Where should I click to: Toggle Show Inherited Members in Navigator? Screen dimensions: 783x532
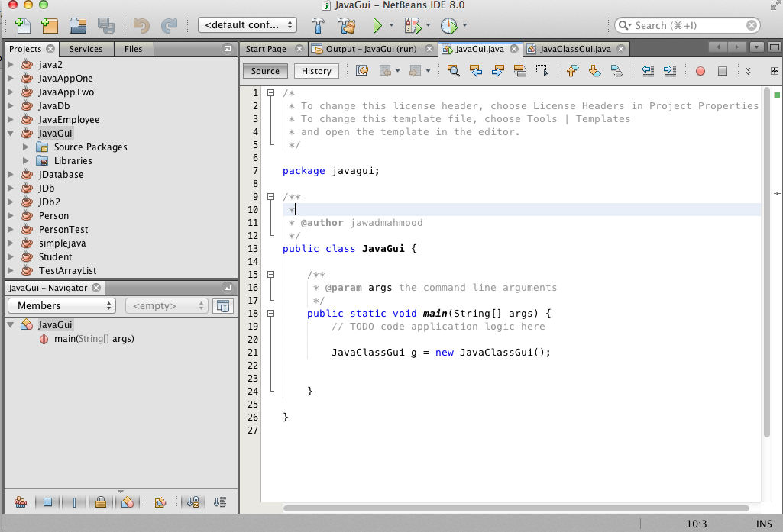click(x=21, y=502)
